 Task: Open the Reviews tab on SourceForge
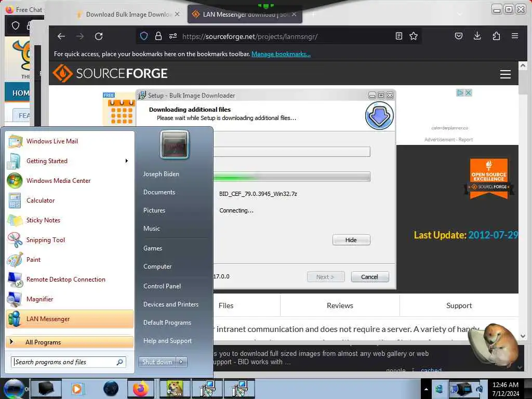pyautogui.click(x=340, y=305)
